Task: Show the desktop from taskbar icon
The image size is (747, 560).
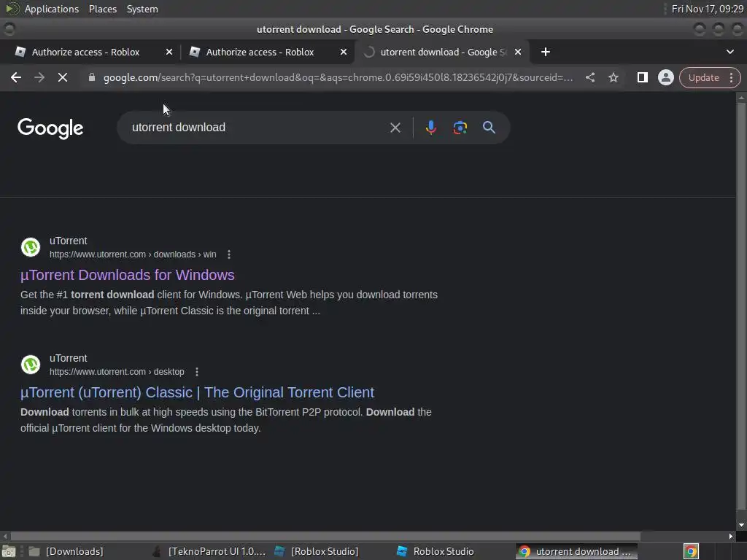Action: 9,551
